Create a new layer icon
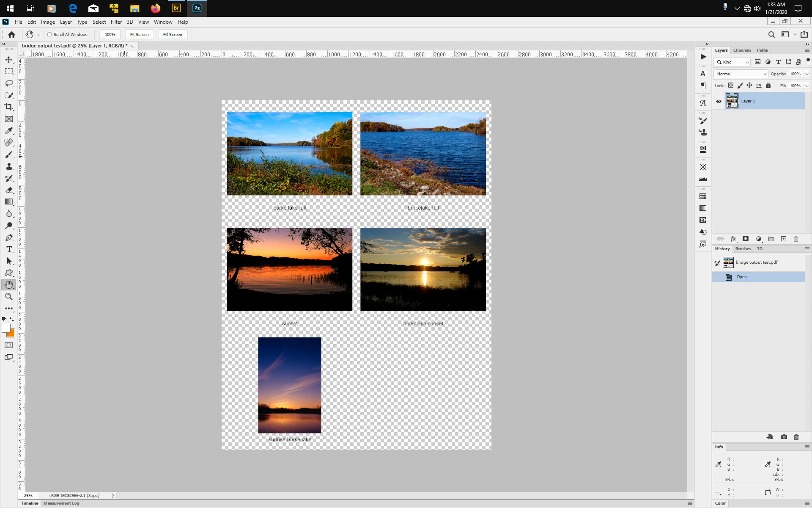The height and width of the screenshot is (508, 812). (x=783, y=239)
